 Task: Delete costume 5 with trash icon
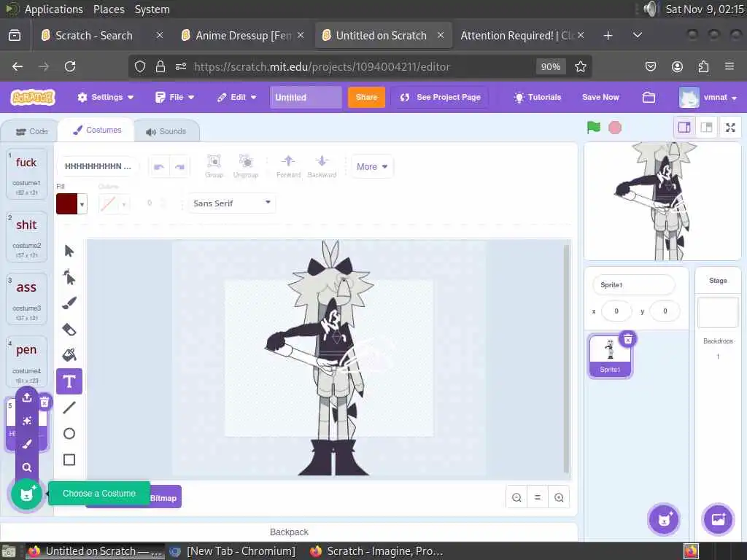pos(44,402)
